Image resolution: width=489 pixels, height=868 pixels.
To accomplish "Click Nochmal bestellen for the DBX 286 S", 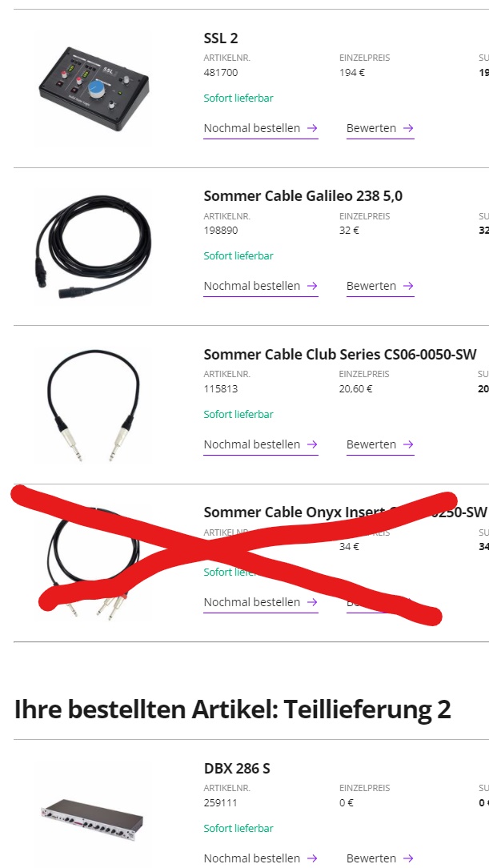I will (261, 858).
